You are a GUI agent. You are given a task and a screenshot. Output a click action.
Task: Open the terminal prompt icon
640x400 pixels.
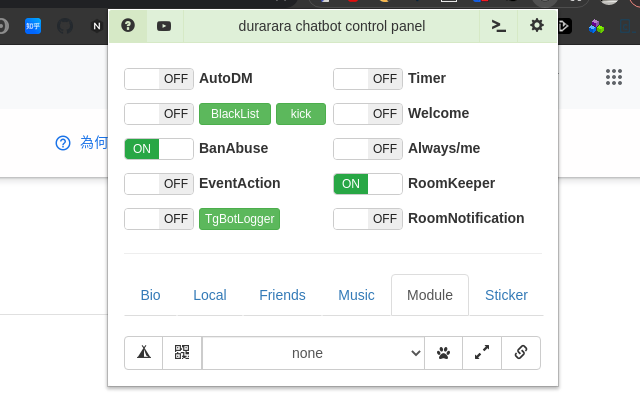click(x=498, y=26)
